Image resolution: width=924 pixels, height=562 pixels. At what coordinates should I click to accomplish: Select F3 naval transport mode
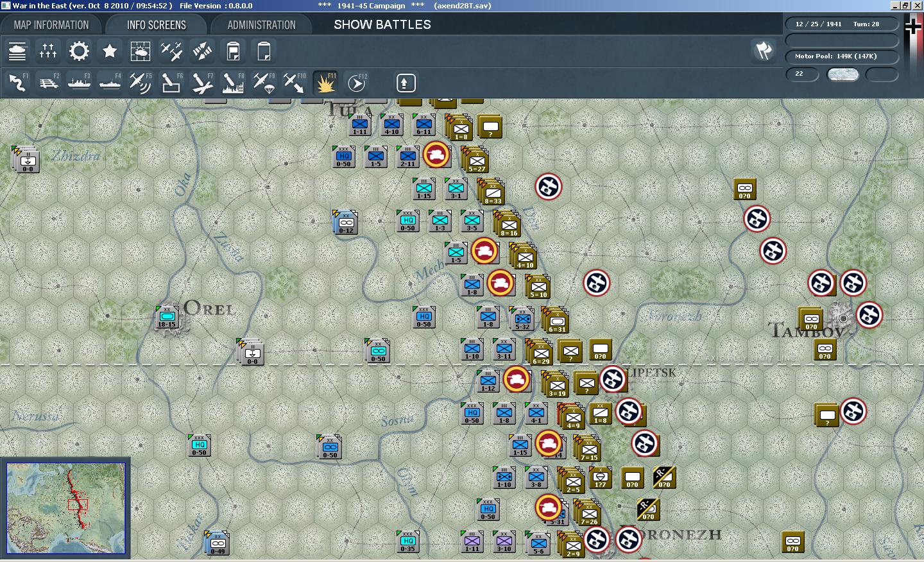point(79,83)
